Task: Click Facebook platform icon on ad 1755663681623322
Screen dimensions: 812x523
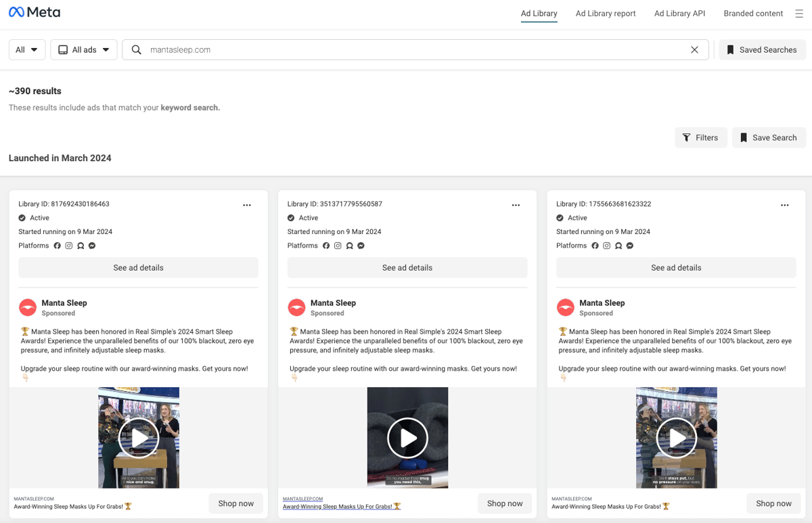Action: click(595, 246)
